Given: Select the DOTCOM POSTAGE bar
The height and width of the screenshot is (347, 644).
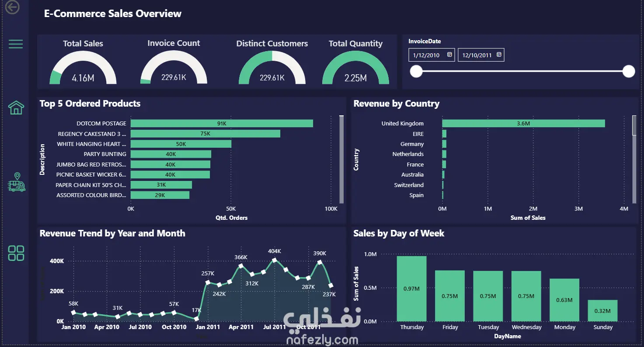Looking at the screenshot, I should [222, 124].
